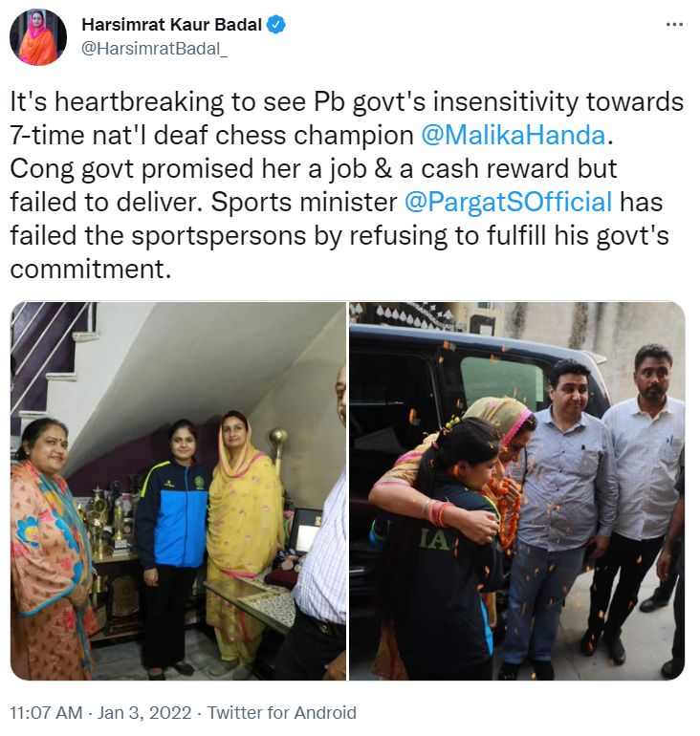Click the 11:07 AM timestamp
This screenshot has height=736, width=700.
click(46, 712)
